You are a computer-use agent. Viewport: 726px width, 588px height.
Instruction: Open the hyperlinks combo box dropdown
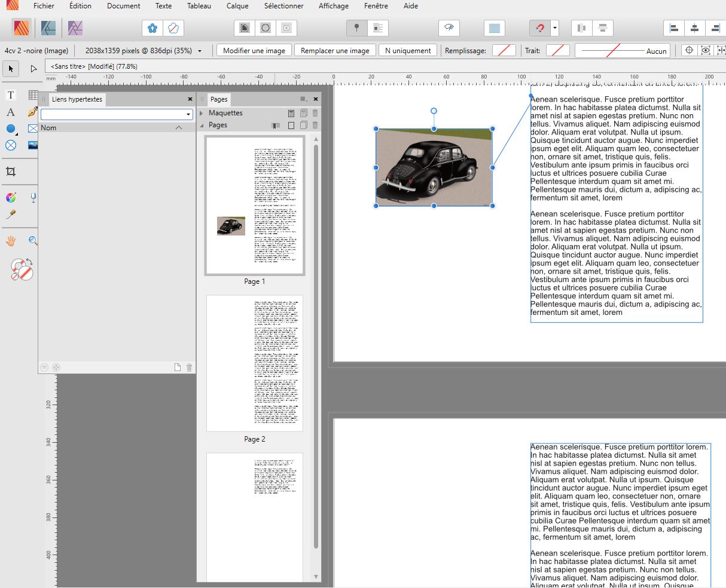tap(188, 114)
